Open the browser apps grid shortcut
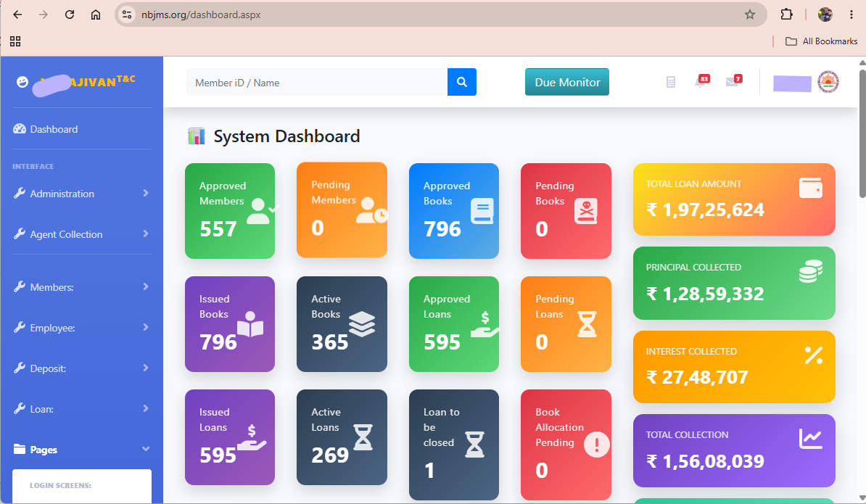Viewport: 866px width, 504px height. [15, 41]
